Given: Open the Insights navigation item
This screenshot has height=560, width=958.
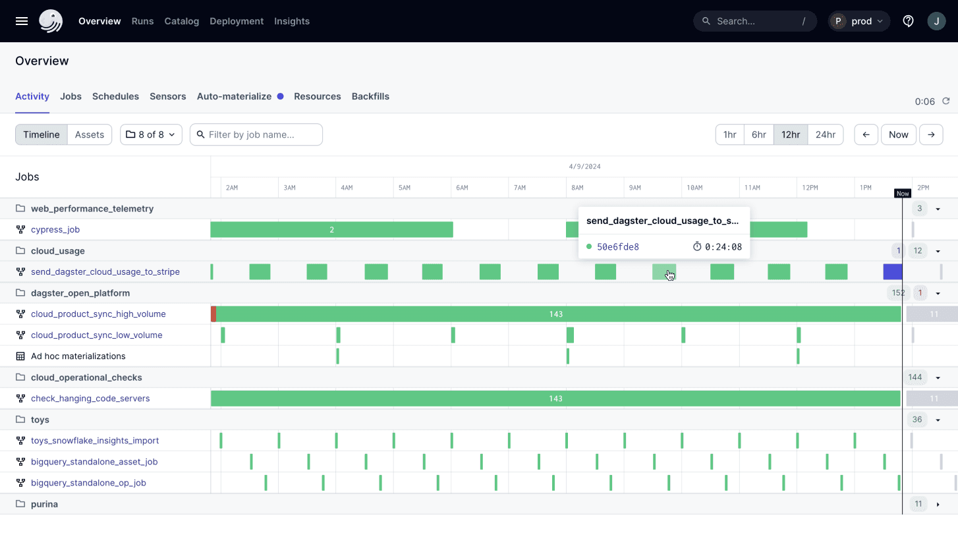Looking at the screenshot, I should [292, 20].
